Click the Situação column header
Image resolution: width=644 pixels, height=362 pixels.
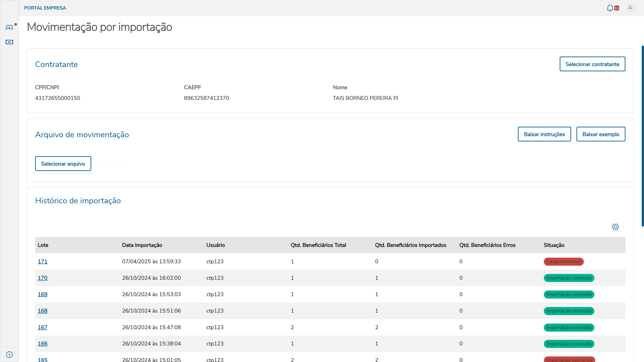[554, 245]
